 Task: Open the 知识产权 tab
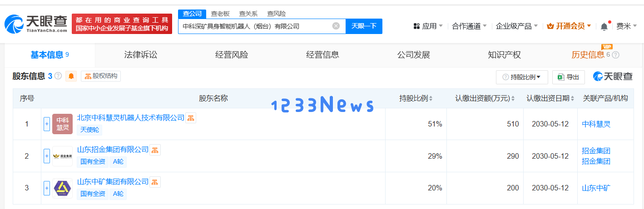(504, 55)
